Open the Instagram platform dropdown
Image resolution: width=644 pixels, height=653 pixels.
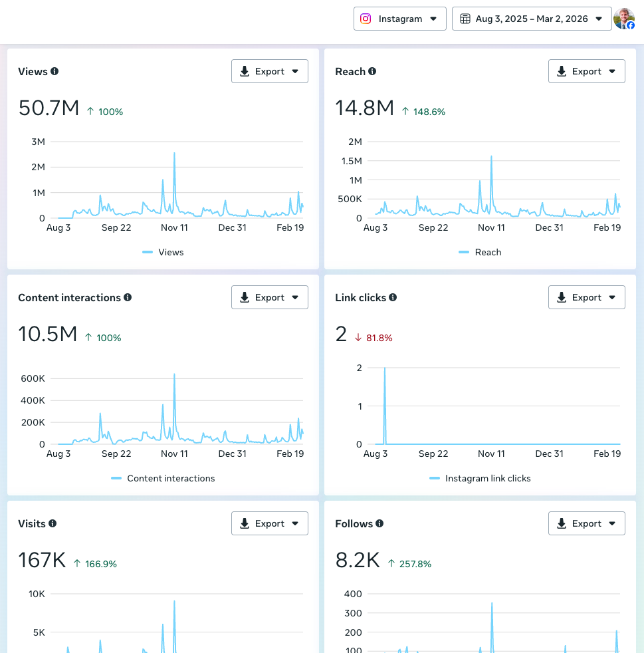(399, 19)
